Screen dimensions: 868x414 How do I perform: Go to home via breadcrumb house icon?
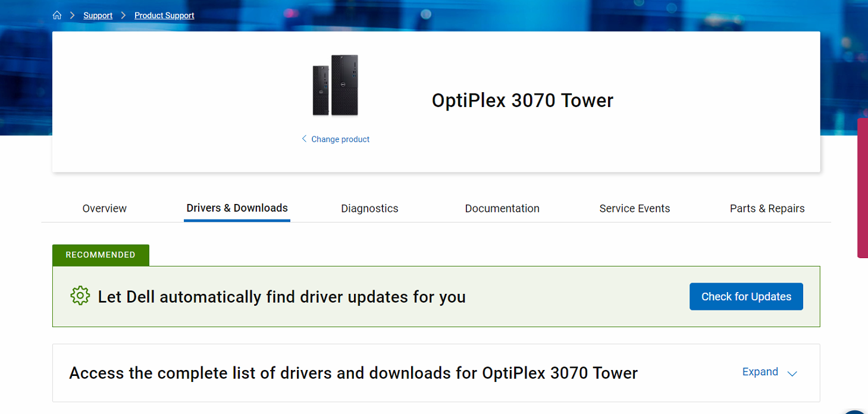(x=57, y=15)
